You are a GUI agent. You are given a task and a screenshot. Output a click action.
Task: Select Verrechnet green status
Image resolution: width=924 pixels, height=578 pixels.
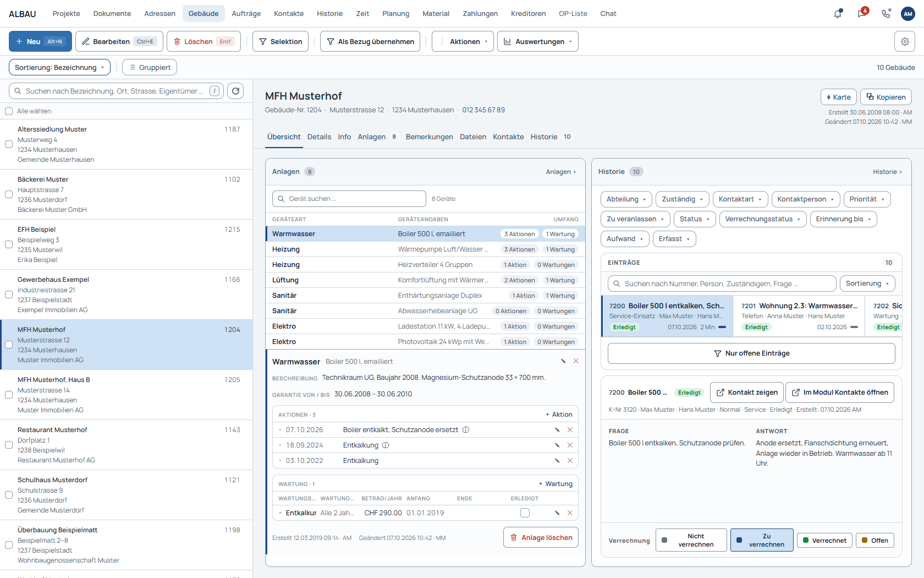tap(824, 541)
